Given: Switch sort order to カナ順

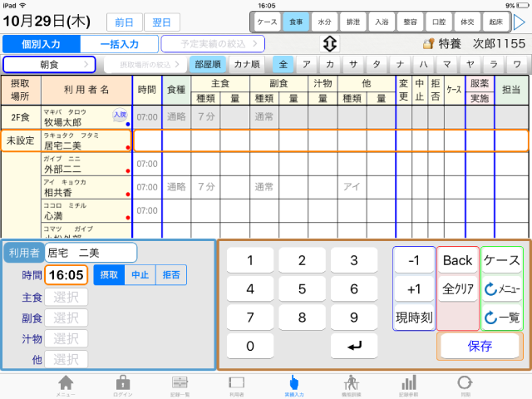Looking at the screenshot, I should (x=249, y=64).
